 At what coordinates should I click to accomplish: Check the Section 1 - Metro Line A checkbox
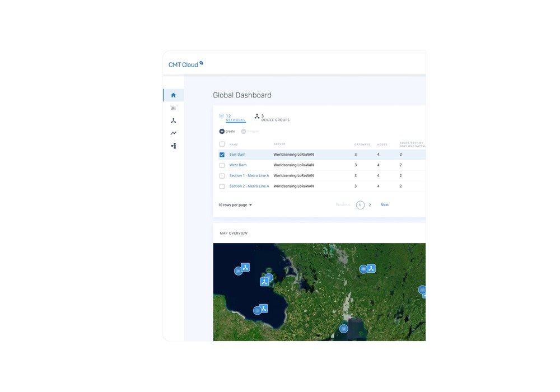click(222, 176)
